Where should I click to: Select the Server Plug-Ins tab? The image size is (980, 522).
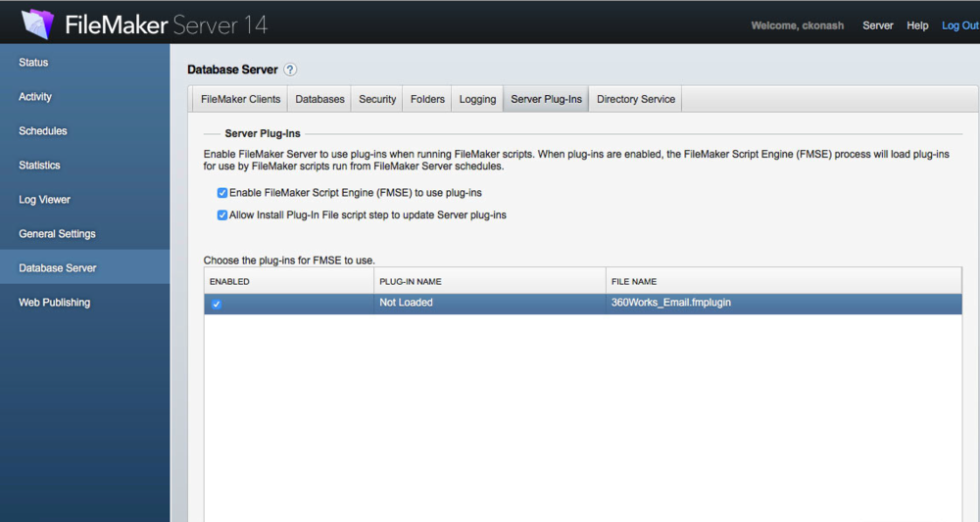click(546, 99)
